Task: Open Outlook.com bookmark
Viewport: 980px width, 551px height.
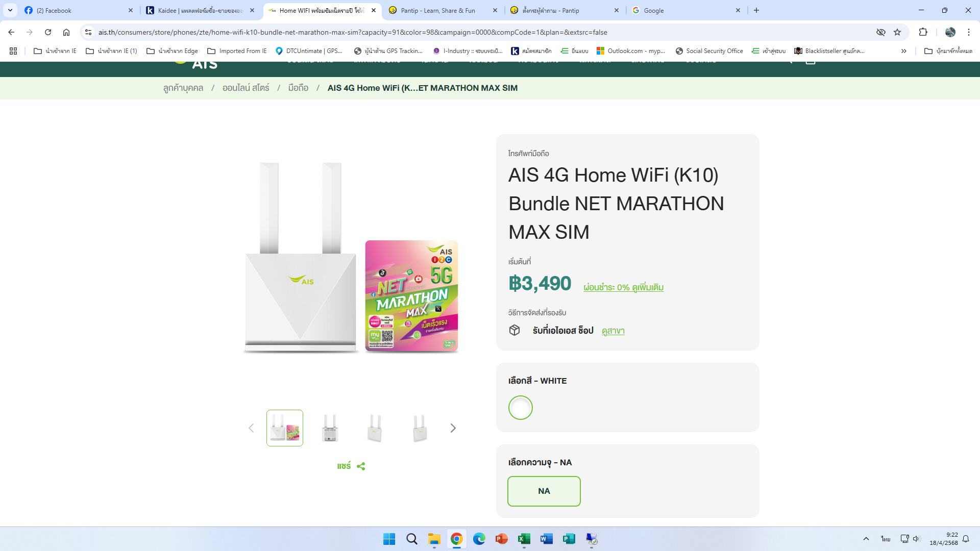Action: coord(631,51)
